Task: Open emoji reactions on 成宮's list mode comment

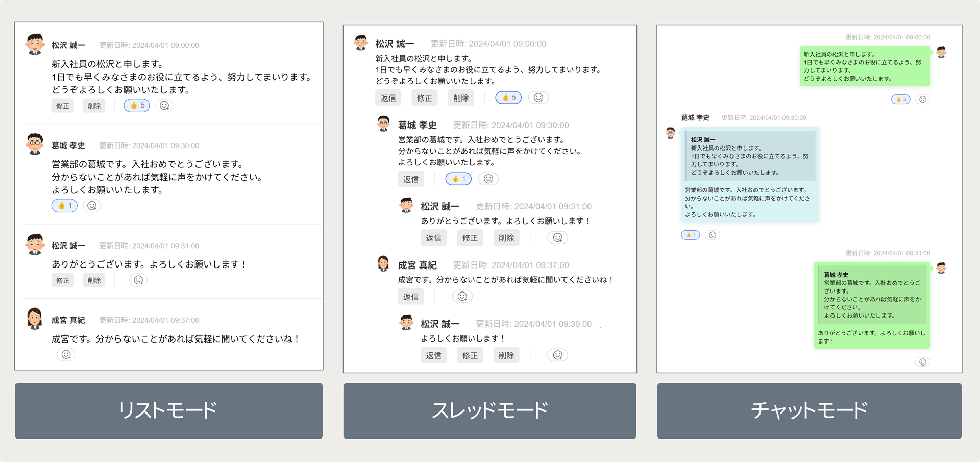Action: pyautogui.click(x=66, y=354)
